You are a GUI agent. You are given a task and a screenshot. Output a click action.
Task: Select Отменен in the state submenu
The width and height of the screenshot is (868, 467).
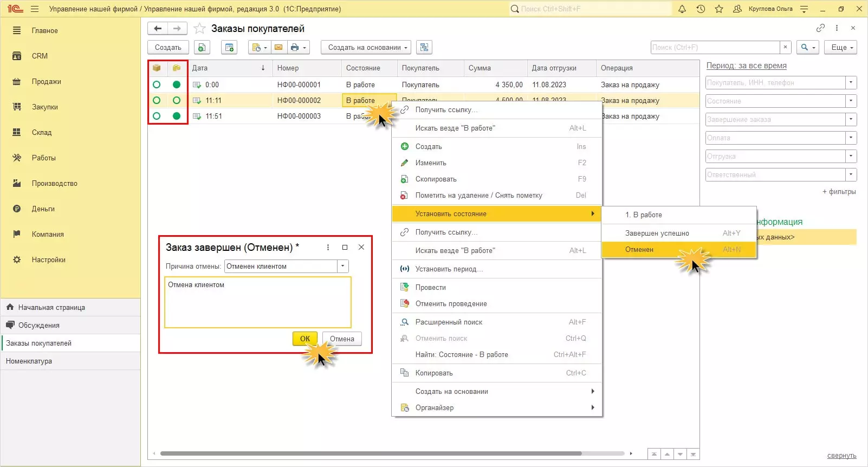click(639, 250)
